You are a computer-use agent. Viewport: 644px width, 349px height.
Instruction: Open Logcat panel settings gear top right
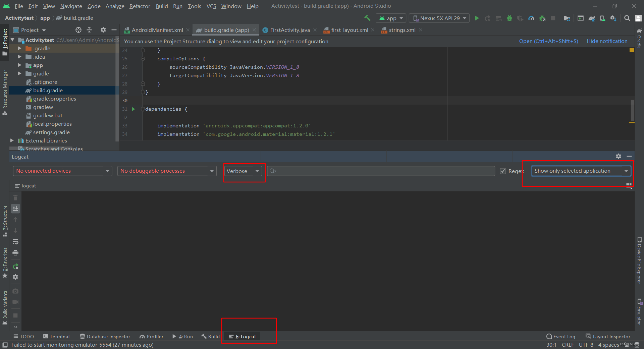(x=619, y=156)
